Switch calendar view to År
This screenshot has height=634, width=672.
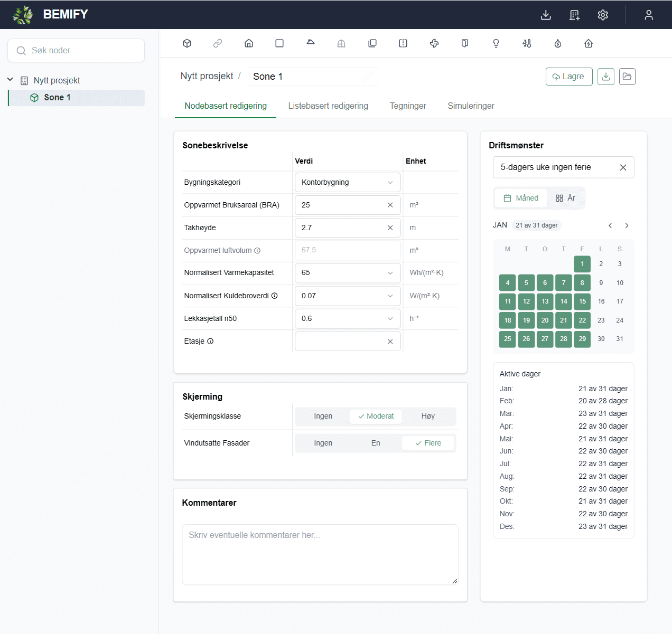pyautogui.click(x=565, y=198)
